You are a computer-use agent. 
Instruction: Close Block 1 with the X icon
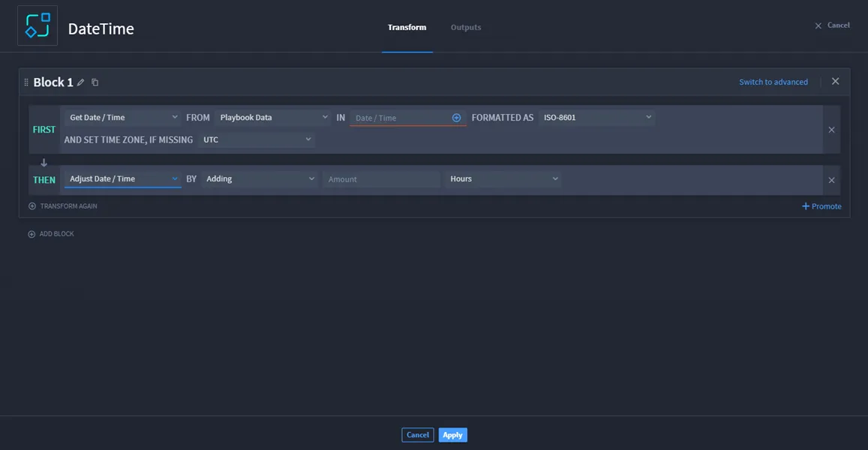(x=835, y=81)
